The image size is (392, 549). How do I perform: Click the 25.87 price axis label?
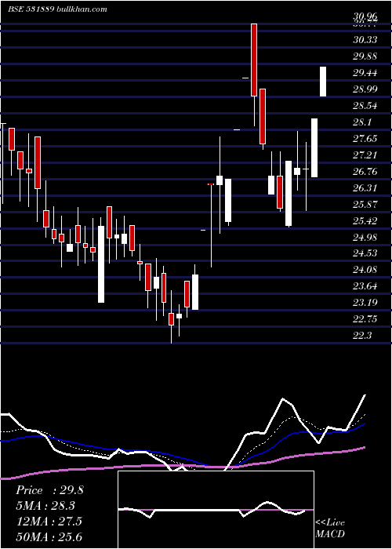pos(365,205)
